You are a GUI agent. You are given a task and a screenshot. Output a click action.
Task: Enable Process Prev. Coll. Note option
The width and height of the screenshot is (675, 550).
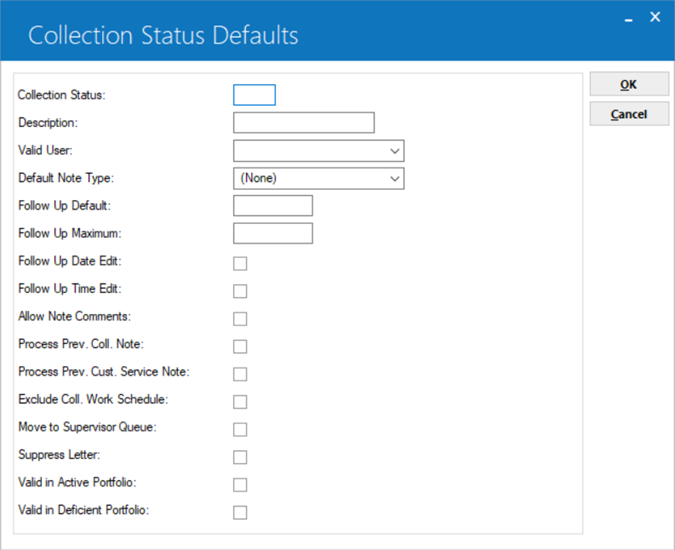(x=240, y=346)
